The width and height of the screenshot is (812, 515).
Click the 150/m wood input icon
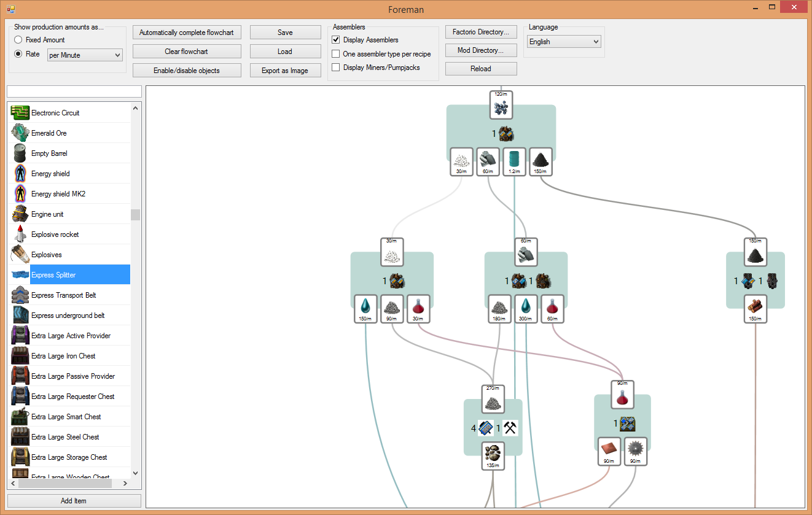pyautogui.click(x=755, y=309)
